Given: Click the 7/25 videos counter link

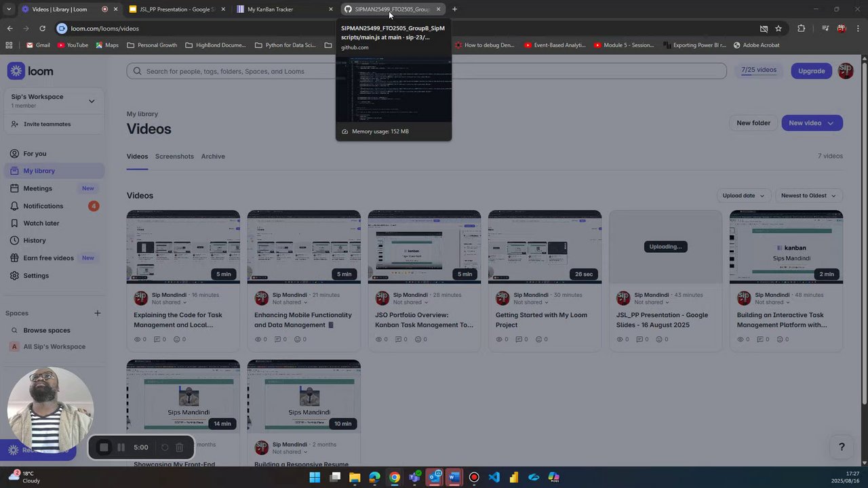Looking at the screenshot, I should [759, 70].
